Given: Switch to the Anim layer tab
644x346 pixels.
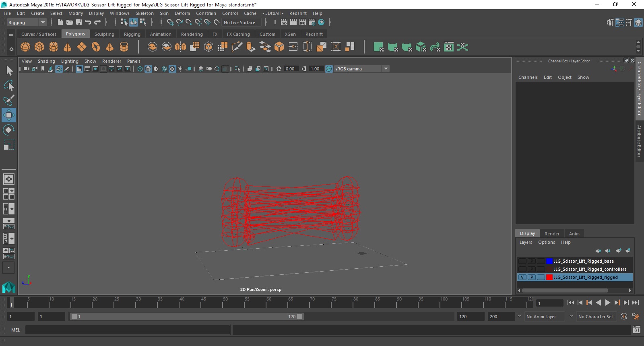Looking at the screenshot, I should coord(574,234).
